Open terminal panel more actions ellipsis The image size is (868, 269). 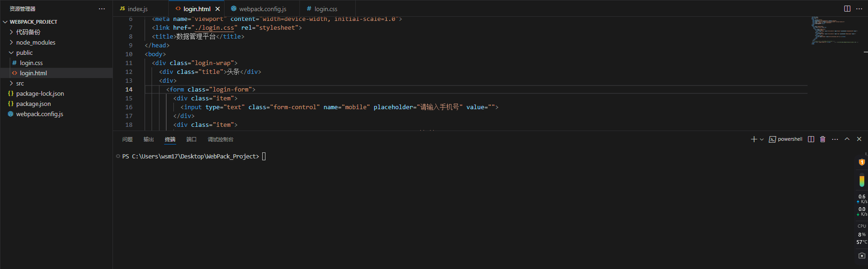click(835, 139)
